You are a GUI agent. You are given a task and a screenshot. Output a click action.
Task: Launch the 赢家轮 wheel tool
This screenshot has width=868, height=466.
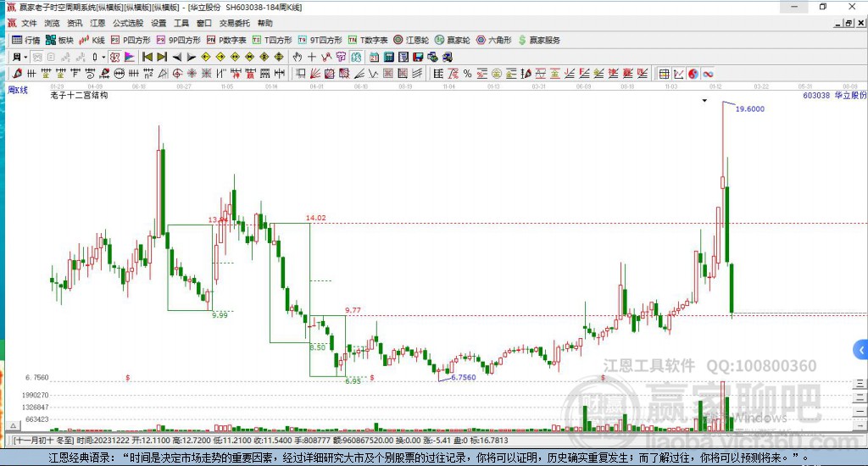coord(453,40)
